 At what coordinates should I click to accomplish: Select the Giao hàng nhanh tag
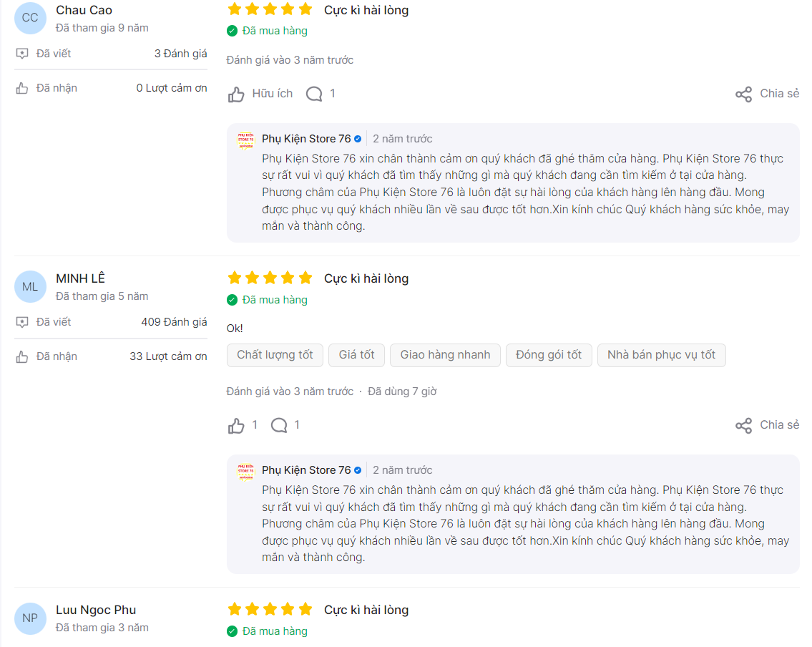[446, 356]
